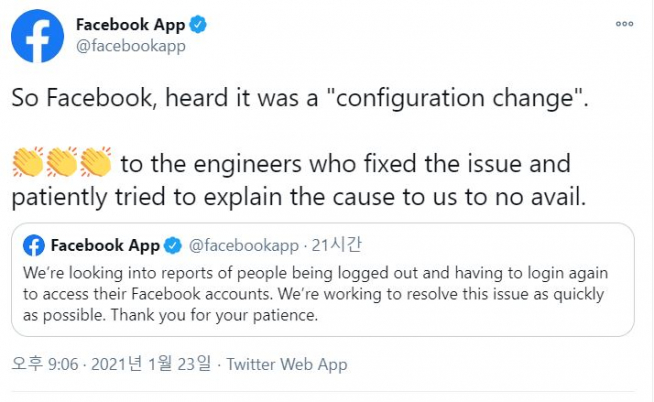The image size is (654, 402).
Task: Click the verified badge inside the quoted tweet
Action: coord(172,245)
